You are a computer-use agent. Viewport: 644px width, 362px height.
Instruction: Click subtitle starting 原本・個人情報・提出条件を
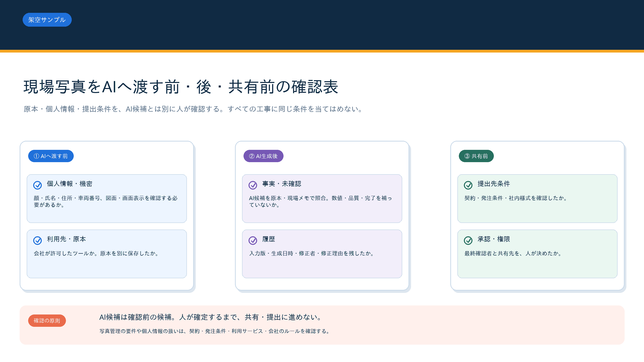click(x=193, y=109)
